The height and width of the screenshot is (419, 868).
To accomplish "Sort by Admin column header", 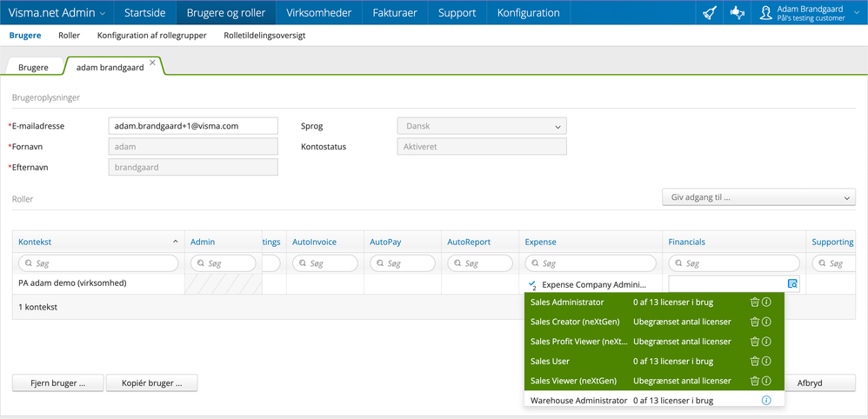I will [203, 242].
